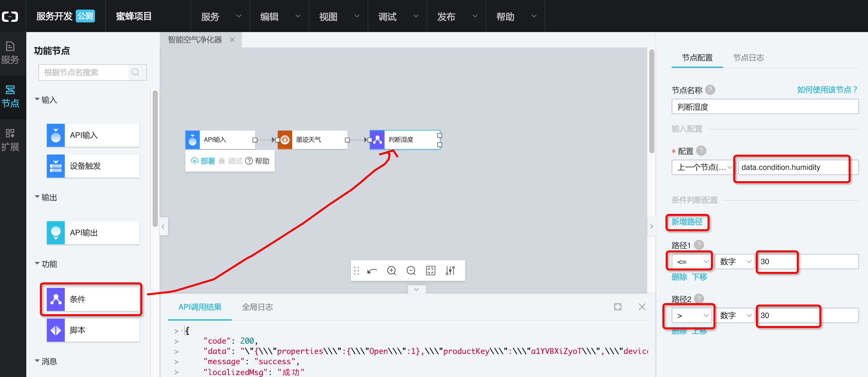Click the 新增路径 link

(x=687, y=222)
